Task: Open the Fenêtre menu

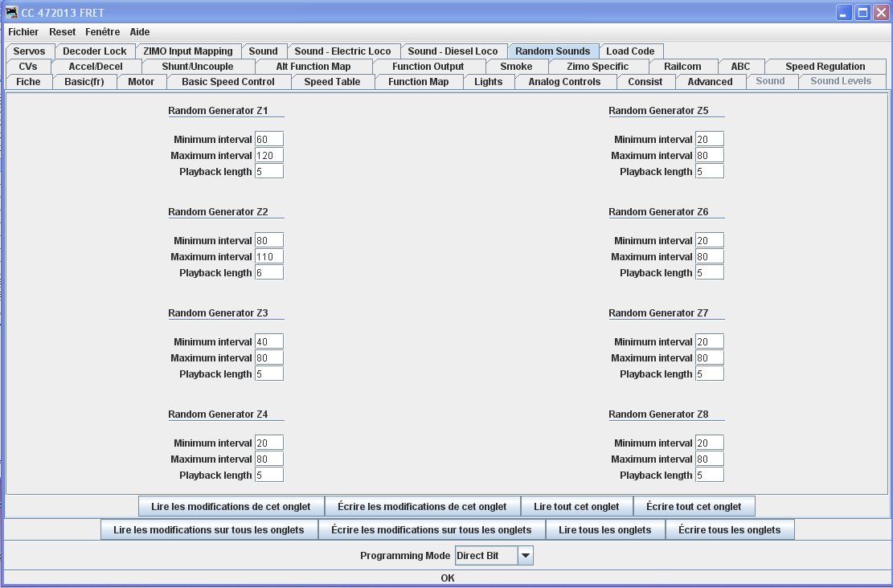Action: [103, 32]
